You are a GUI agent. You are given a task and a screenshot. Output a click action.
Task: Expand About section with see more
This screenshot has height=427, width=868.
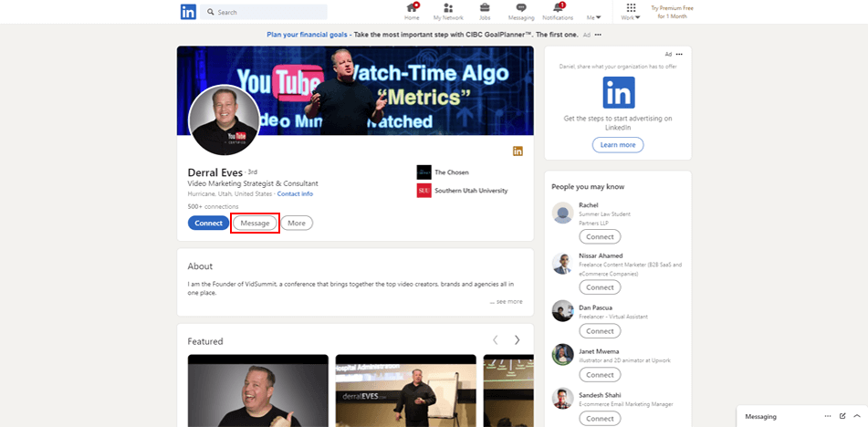[506, 301]
